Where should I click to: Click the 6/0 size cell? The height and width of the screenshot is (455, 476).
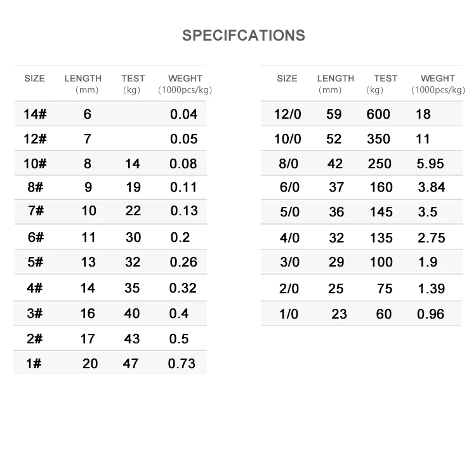tap(289, 187)
